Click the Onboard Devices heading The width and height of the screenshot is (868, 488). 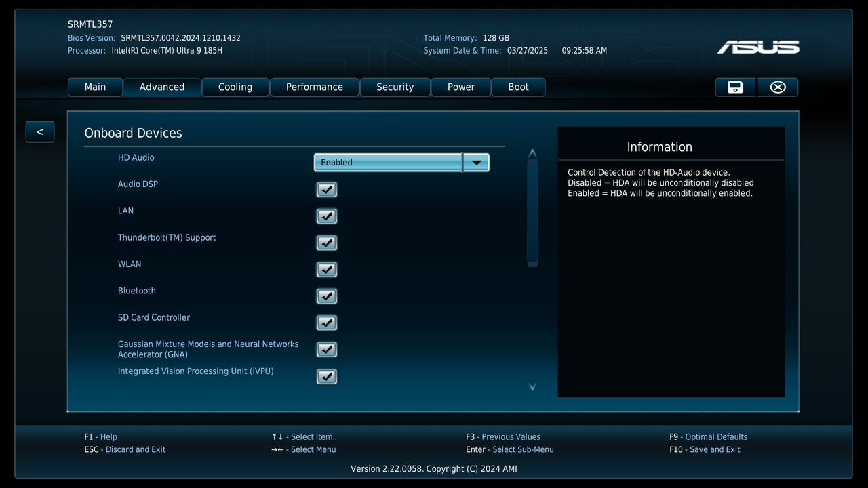(134, 133)
